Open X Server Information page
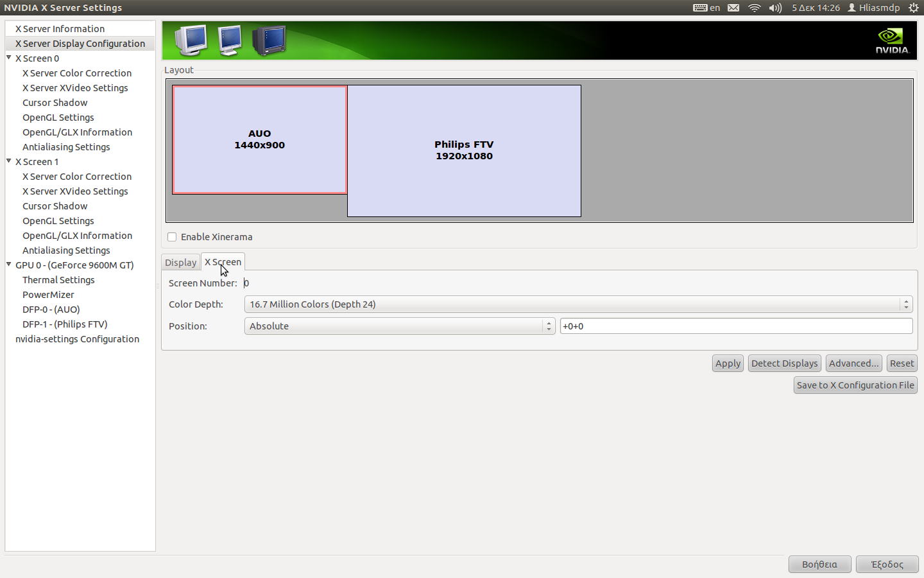924x578 pixels. point(60,29)
